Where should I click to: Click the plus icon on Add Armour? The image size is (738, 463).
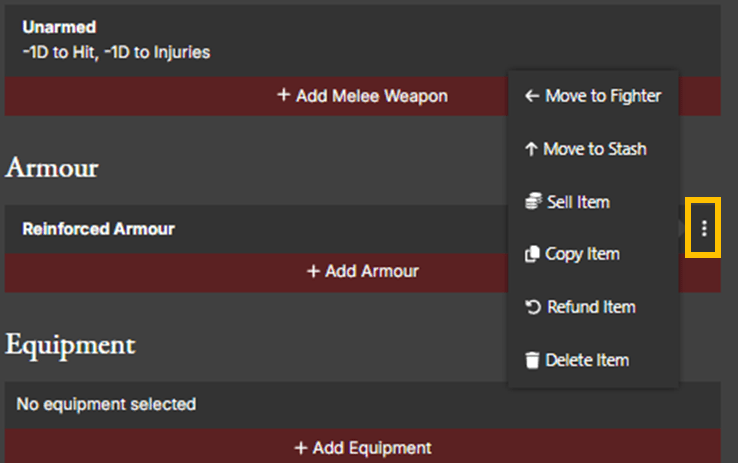(313, 271)
